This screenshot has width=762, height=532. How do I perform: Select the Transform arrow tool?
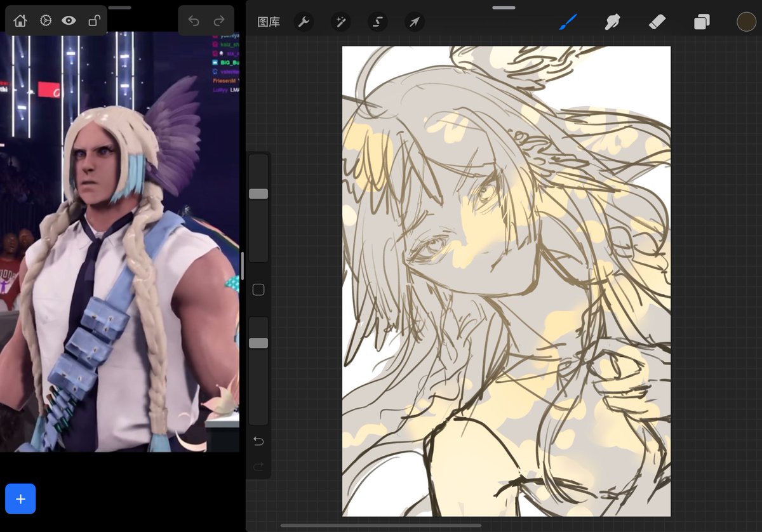pos(414,22)
